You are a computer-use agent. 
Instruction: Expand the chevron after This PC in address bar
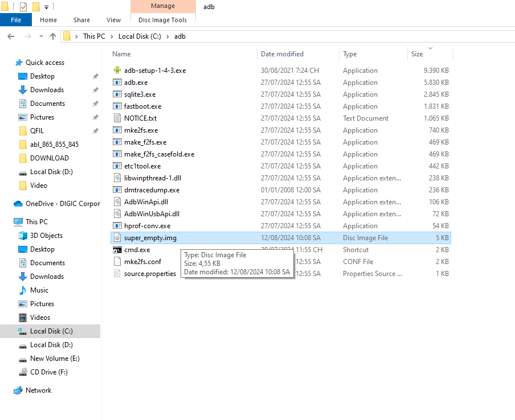point(112,36)
